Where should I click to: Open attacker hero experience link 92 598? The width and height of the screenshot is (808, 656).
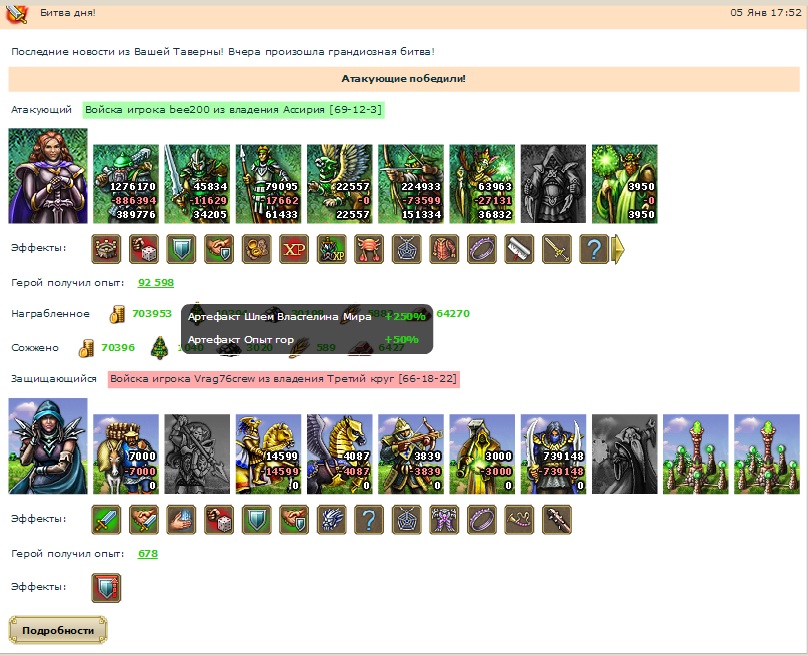click(156, 283)
